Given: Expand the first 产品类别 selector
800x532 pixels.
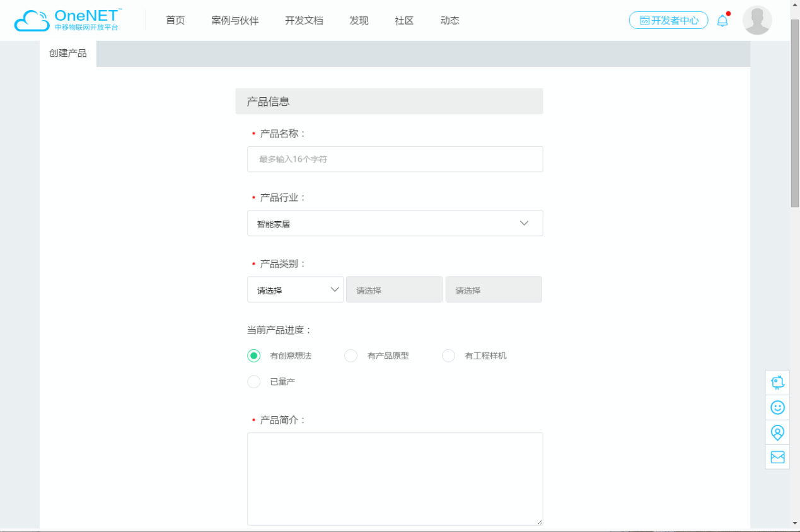Looking at the screenshot, I should (x=294, y=289).
